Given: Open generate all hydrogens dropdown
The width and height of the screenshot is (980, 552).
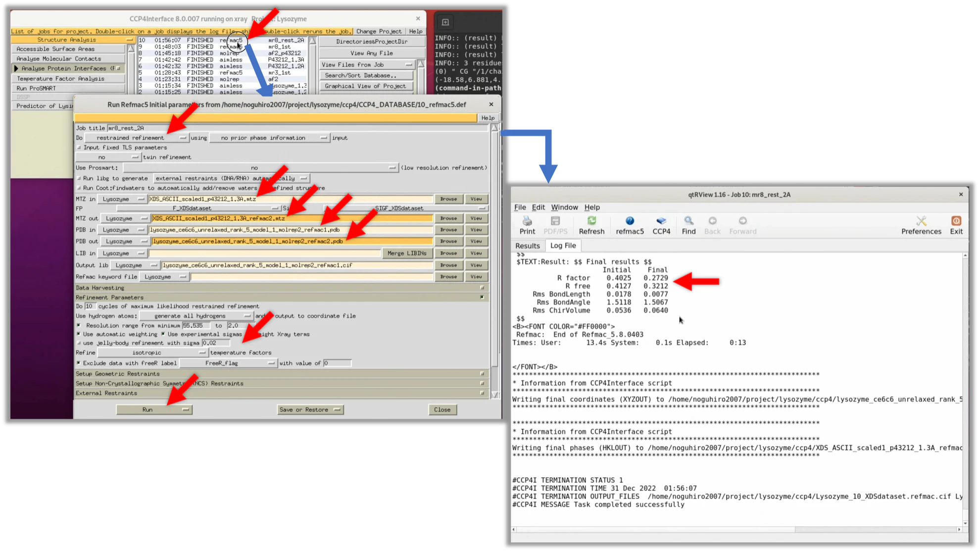Looking at the screenshot, I should pos(196,316).
